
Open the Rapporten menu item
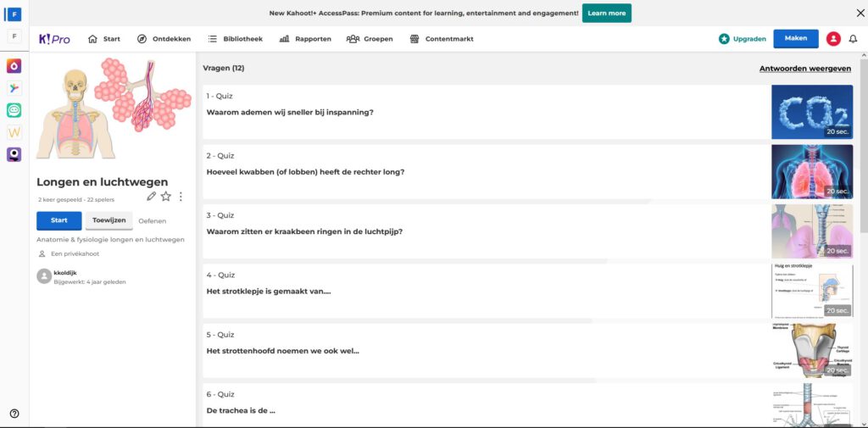305,39
